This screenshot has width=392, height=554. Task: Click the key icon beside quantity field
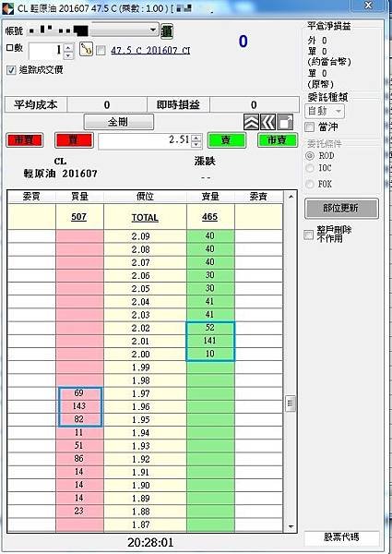86,50
